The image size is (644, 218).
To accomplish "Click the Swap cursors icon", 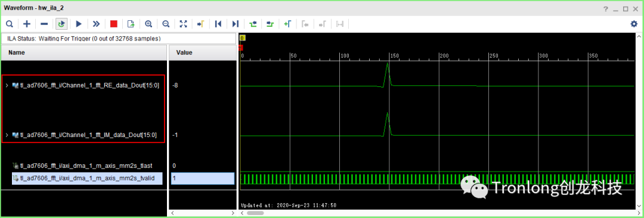I will point(340,24).
